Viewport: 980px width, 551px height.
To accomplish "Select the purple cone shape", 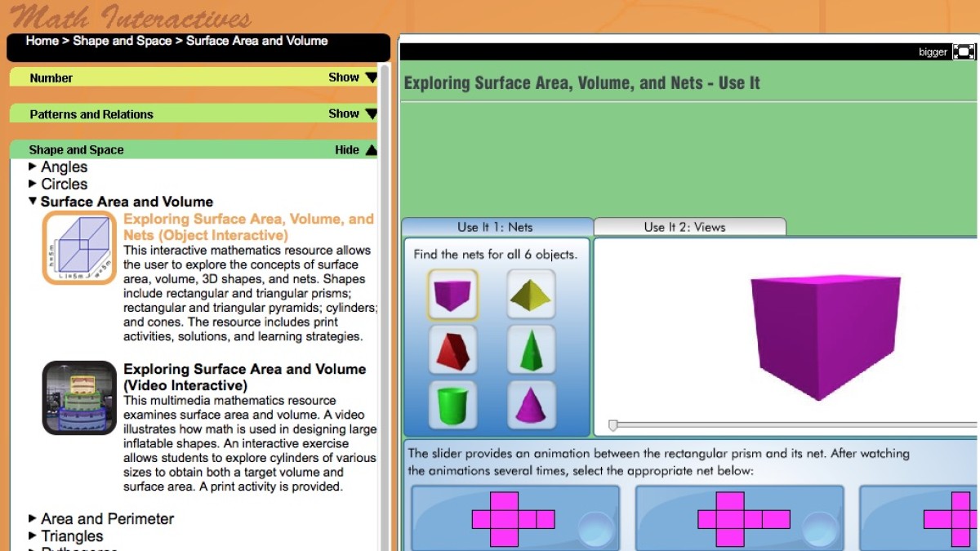I will [x=531, y=404].
